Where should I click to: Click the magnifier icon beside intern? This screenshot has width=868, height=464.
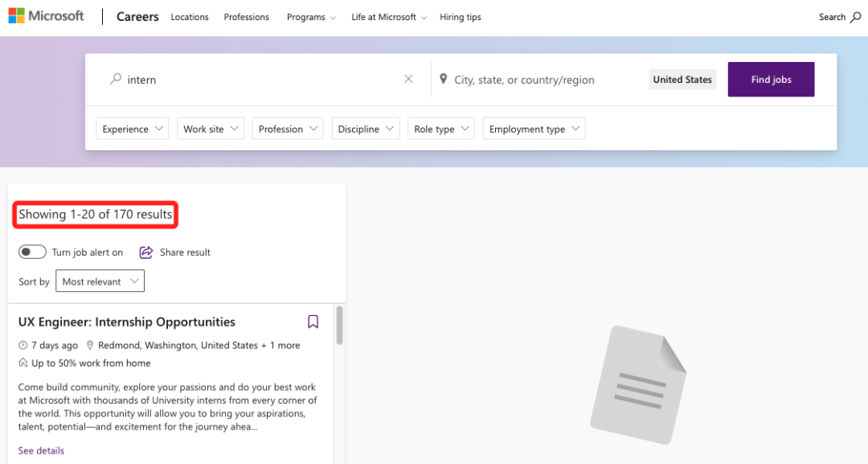coord(115,79)
